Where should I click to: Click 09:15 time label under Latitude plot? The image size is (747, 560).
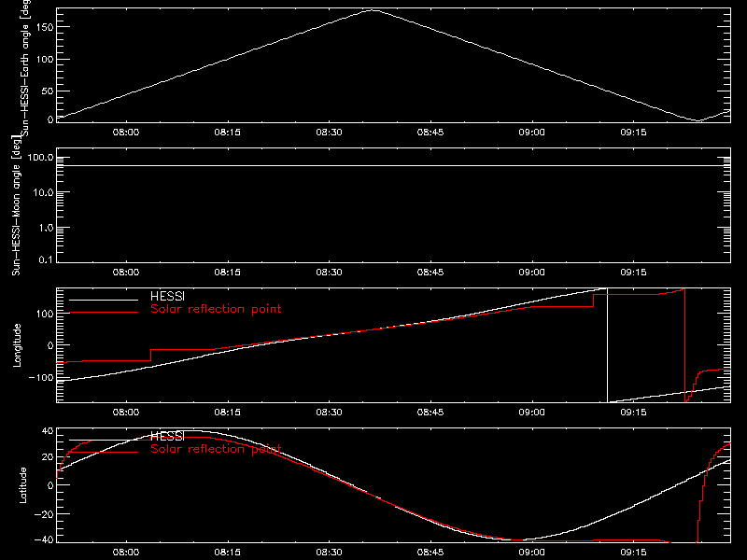633,552
